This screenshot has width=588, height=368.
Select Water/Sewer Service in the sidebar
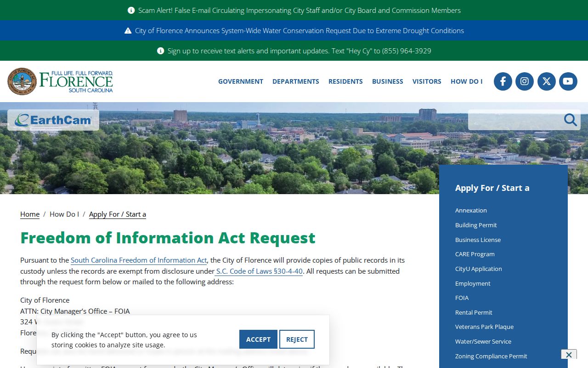(483, 341)
